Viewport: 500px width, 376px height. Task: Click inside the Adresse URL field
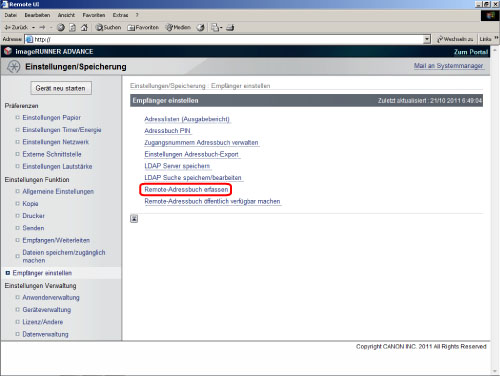[228, 39]
